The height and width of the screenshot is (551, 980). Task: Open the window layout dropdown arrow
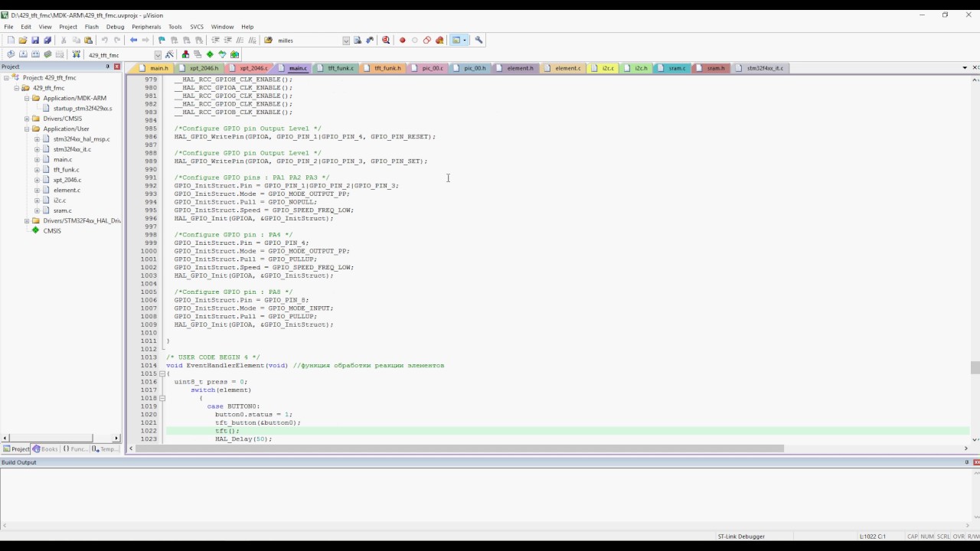coord(465,41)
